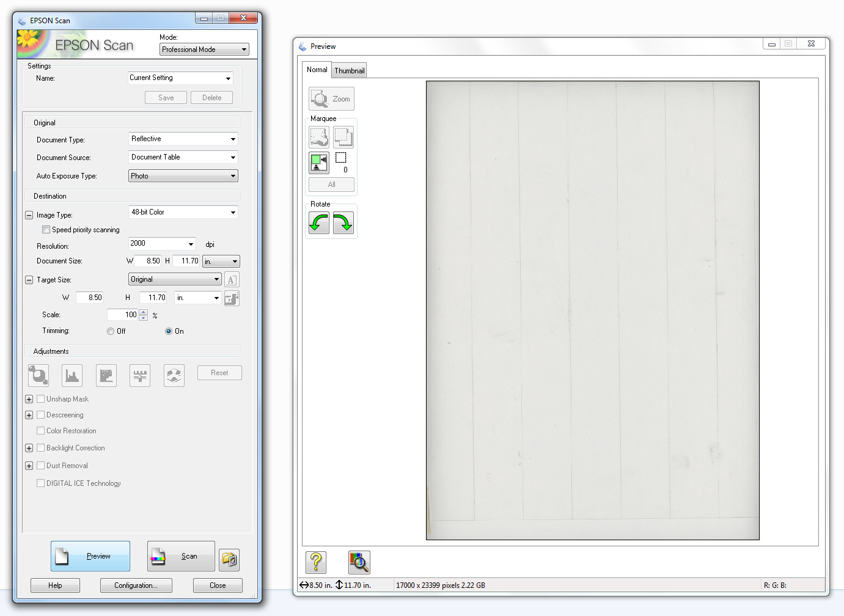Click the Preview button
Image resolution: width=844 pixels, height=616 pixels.
click(90, 556)
